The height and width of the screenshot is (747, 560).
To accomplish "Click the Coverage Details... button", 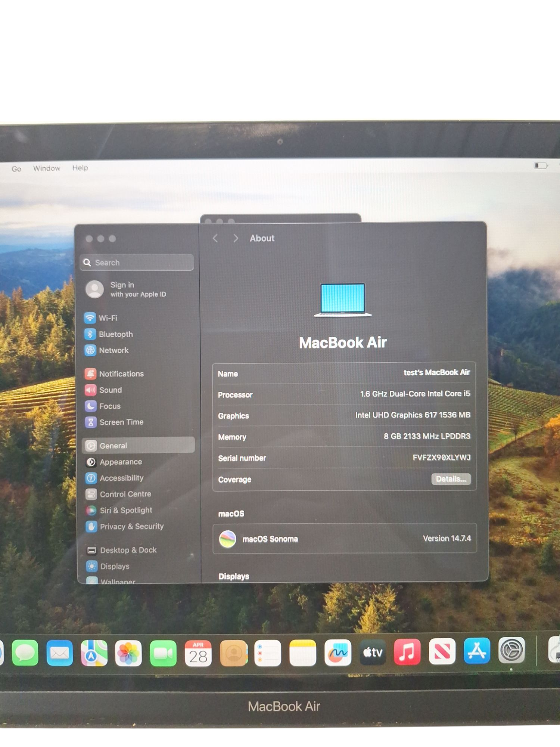I will [x=451, y=479].
